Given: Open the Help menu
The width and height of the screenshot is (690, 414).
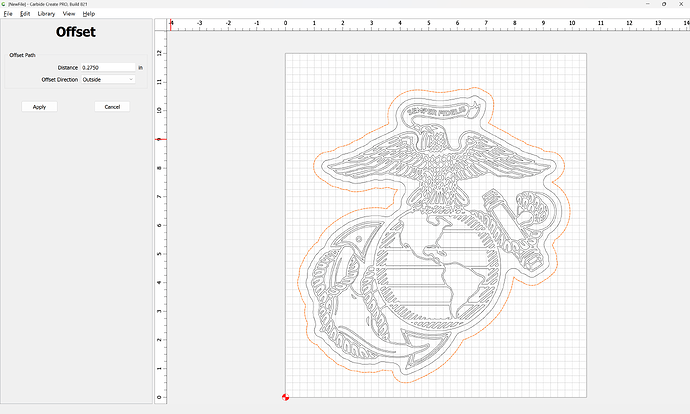Looking at the screenshot, I should pyautogui.click(x=89, y=14).
